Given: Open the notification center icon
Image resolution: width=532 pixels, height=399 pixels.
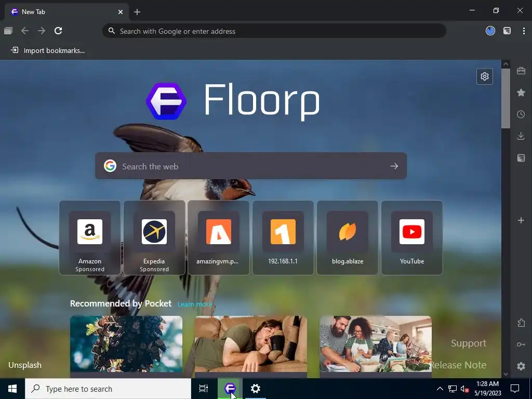Looking at the screenshot, I should click(515, 389).
